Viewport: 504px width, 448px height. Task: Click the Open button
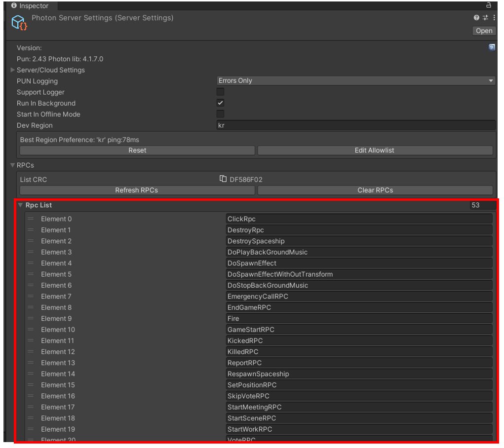coord(484,31)
